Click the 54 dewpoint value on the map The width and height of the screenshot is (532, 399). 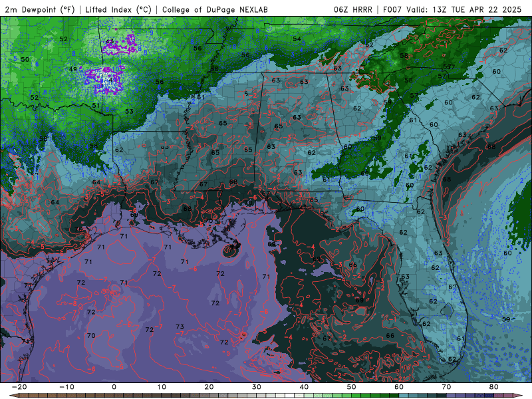click(x=297, y=39)
